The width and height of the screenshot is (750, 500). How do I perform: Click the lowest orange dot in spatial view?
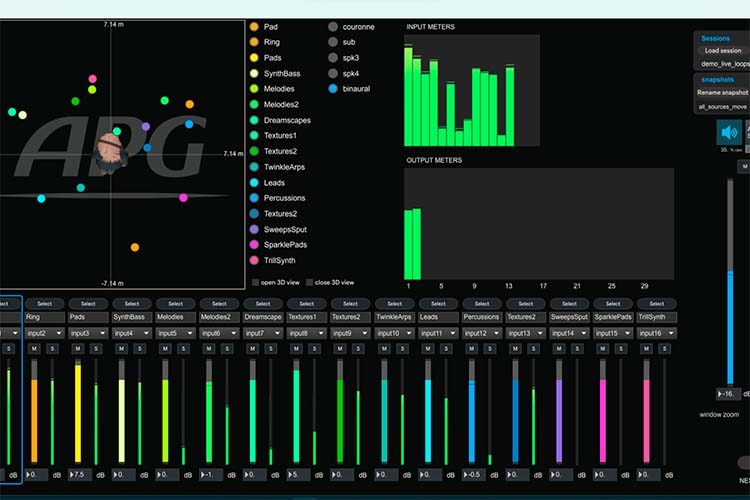click(135, 247)
